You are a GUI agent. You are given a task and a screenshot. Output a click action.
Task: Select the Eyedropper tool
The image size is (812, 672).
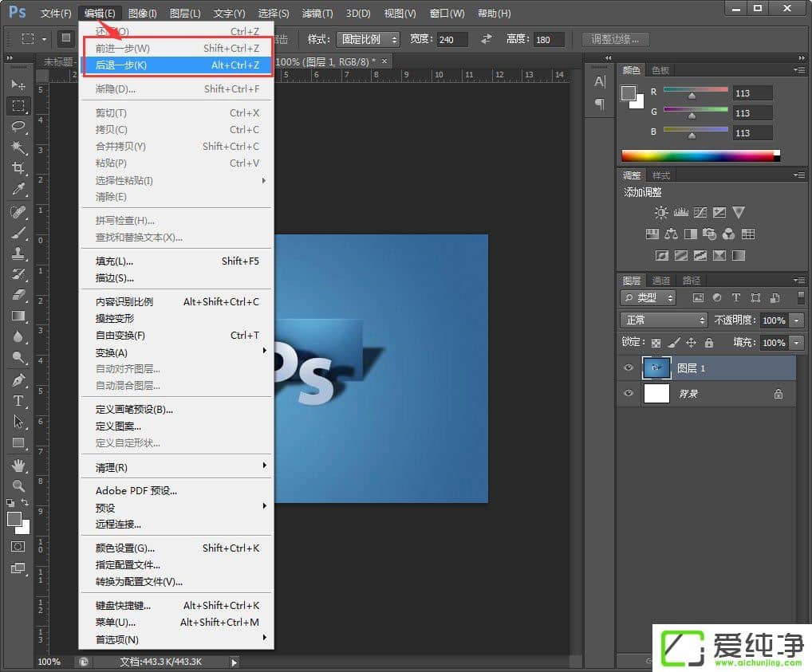point(18,189)
